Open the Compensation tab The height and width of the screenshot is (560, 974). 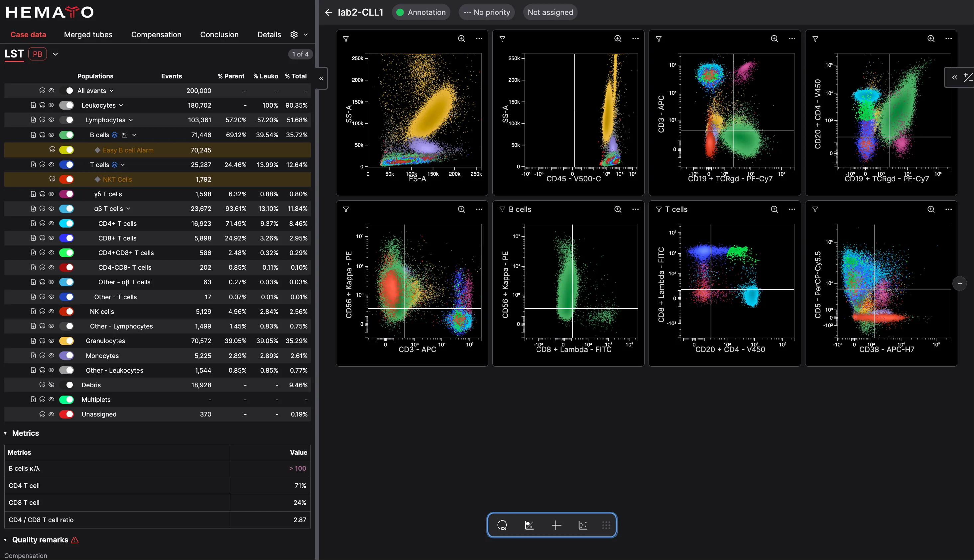(156, 35)
